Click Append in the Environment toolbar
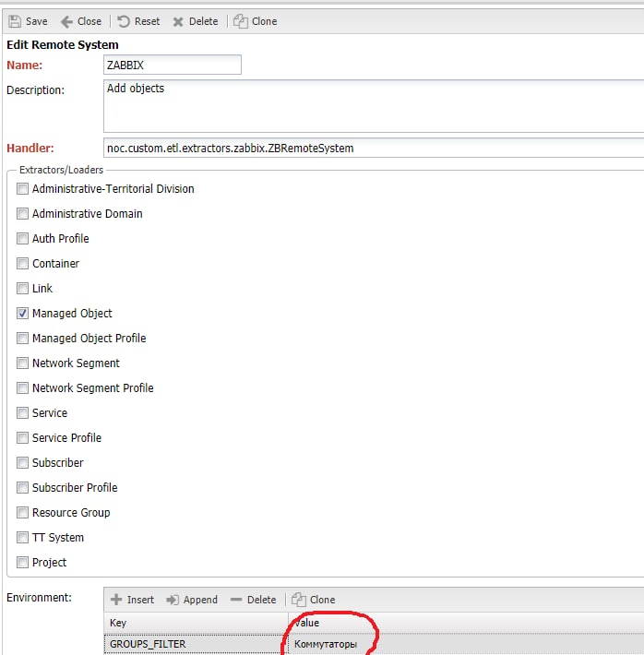The width and height of the screenshot is (644, 655). tap(192, 600)
